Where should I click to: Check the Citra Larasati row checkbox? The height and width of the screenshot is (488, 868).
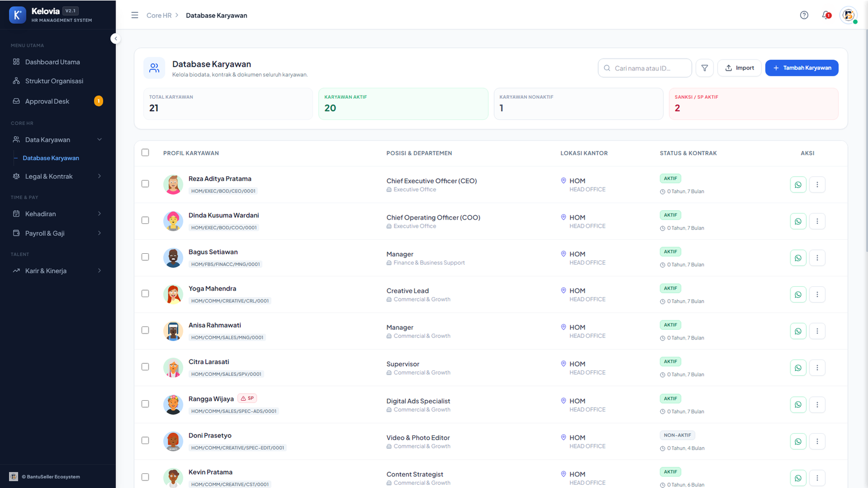tap(145, 367)
